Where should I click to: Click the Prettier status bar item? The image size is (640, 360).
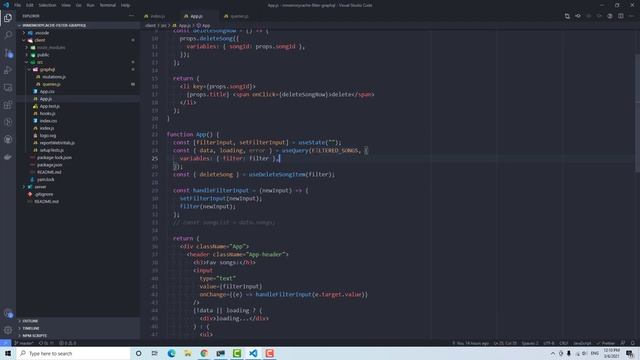pyautogui.click(x=606, y=343)
